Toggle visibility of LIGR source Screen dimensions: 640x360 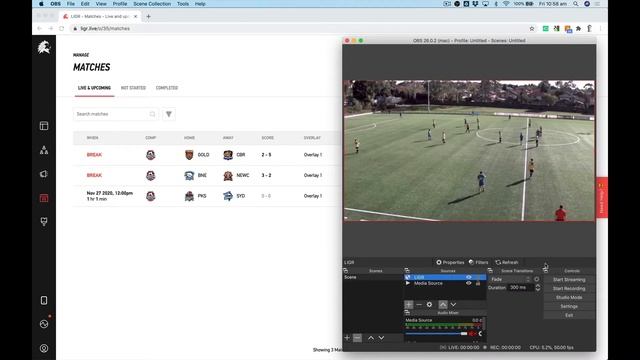469,277
